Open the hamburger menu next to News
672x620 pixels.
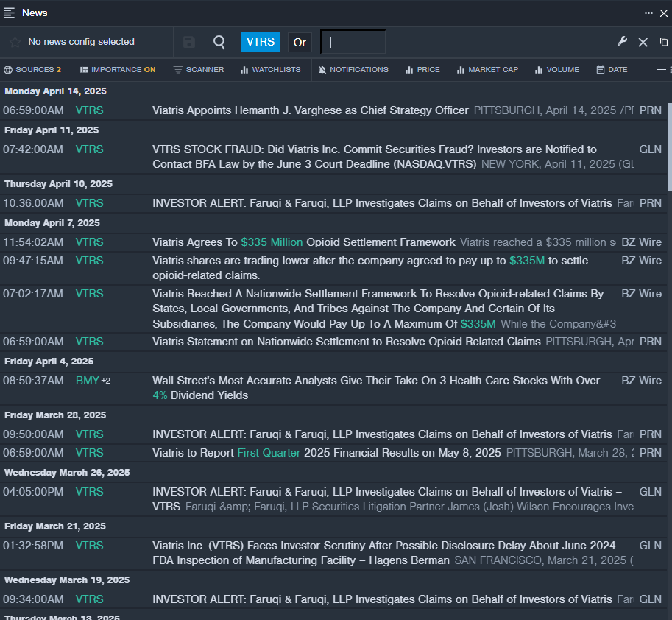pyautogui.click(x=10, y=13)
